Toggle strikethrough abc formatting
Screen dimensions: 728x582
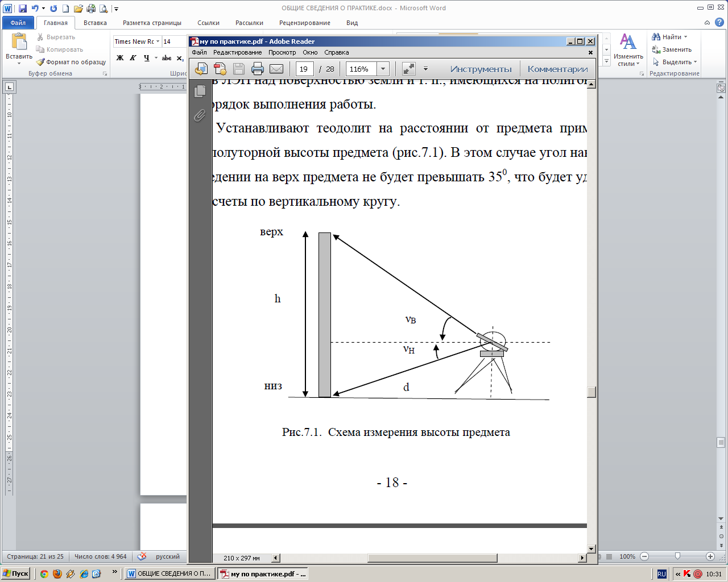coord(167,58)
